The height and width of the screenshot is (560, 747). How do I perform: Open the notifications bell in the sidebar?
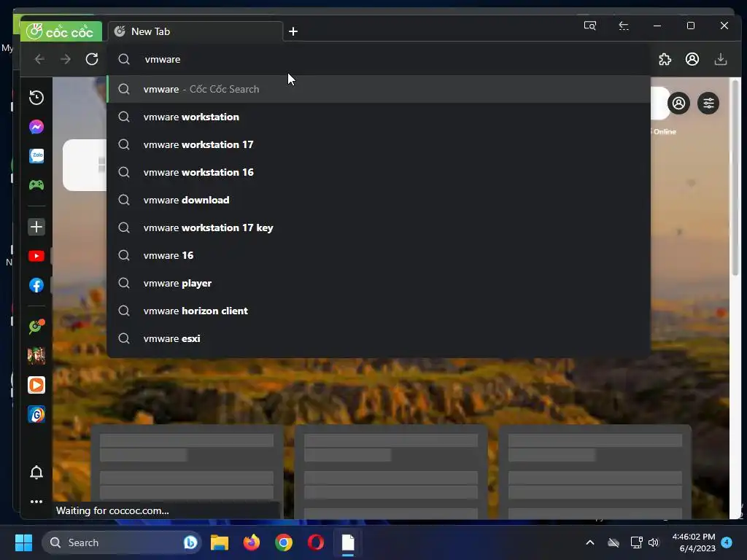[36, 472]
